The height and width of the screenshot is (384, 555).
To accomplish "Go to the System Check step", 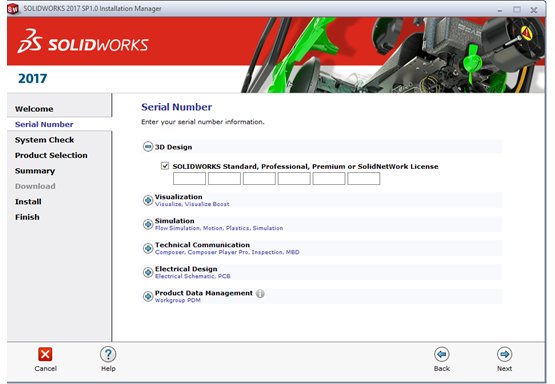I will 44,140.
